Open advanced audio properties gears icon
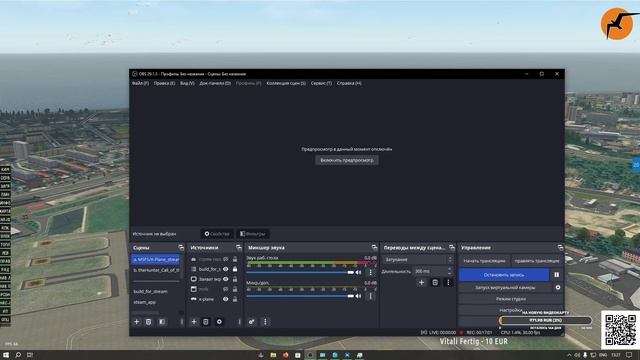The image size is (640, 360). (x=252, y=322)
